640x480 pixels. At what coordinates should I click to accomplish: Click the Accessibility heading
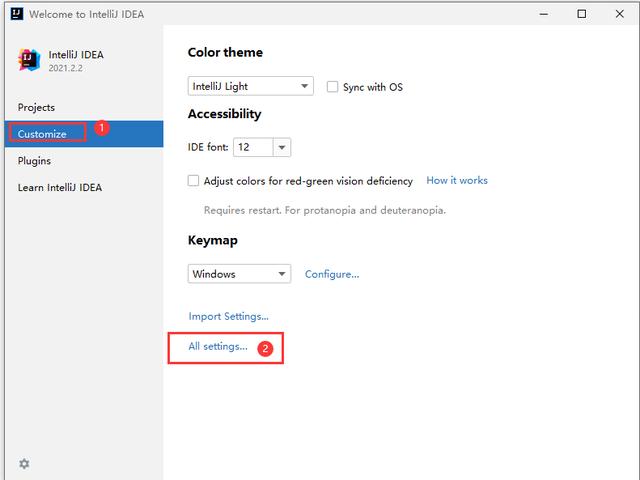coord(224,114)
